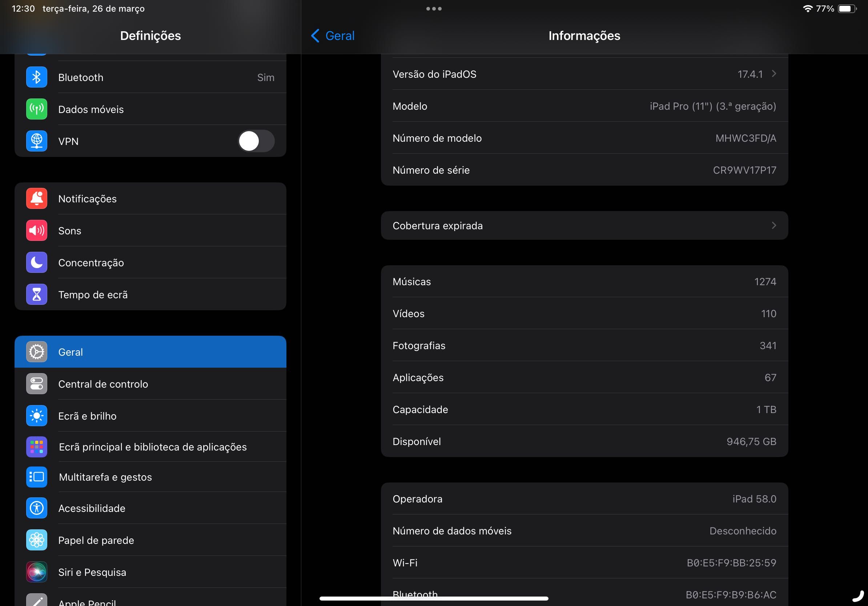Open Papel de parede settings
868x606 pixels.
point(150,540)
